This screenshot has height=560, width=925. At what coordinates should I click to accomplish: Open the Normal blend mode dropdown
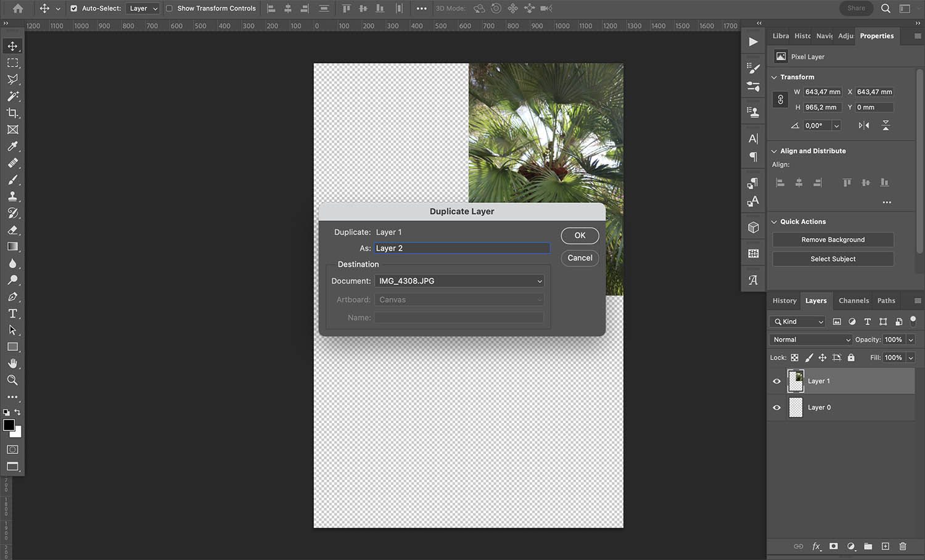pos(810,339)
